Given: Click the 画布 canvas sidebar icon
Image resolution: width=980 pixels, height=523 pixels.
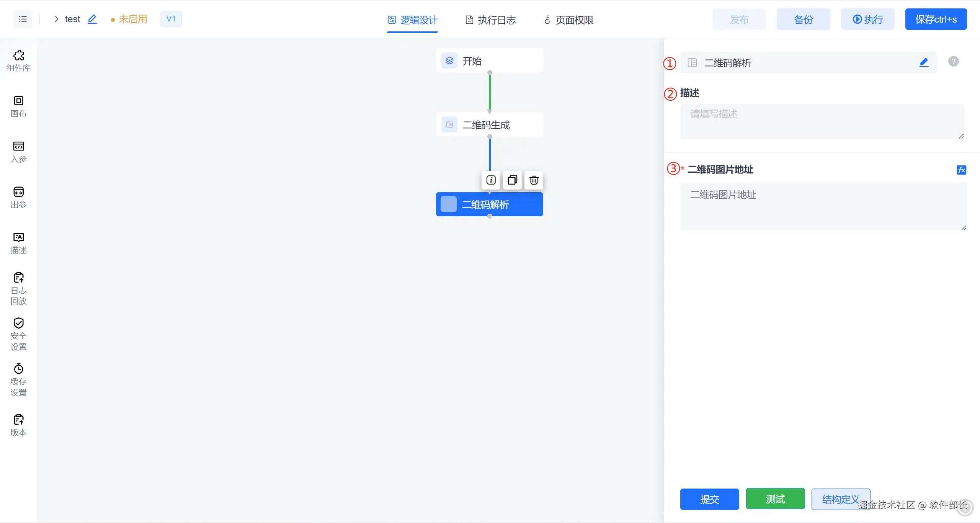Looking at the screenshot, I should tap(18, 106).
